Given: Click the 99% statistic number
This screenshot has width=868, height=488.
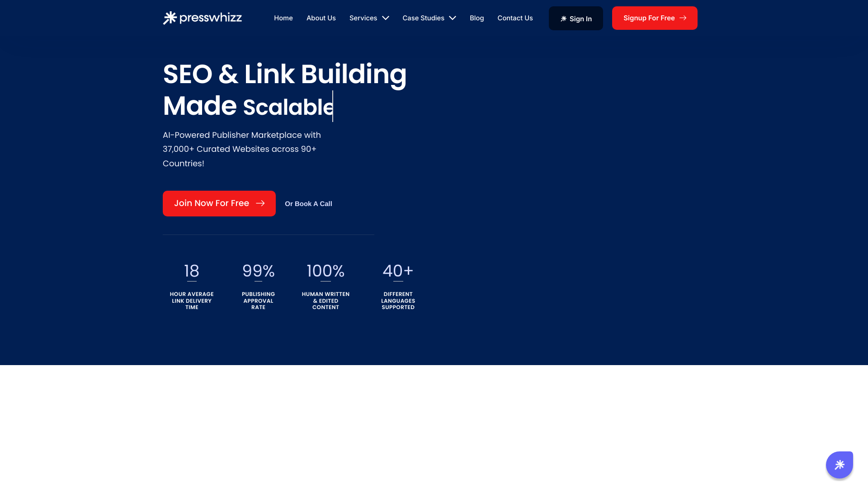Looking at the screenshot, I should [259, 271].
